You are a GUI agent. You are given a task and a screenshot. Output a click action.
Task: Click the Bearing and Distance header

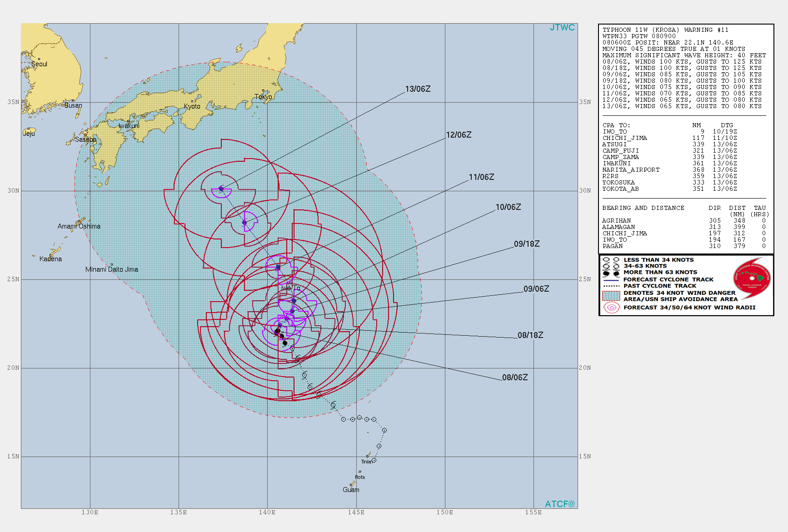[643, 208]
